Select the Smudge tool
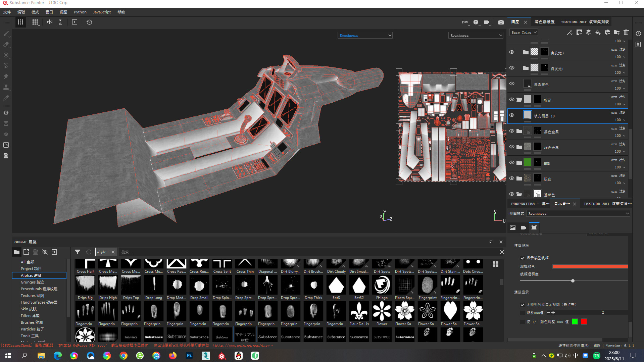The width and height of the screenshot is (644, 362). pyautogui.click(x=6, y=76)
